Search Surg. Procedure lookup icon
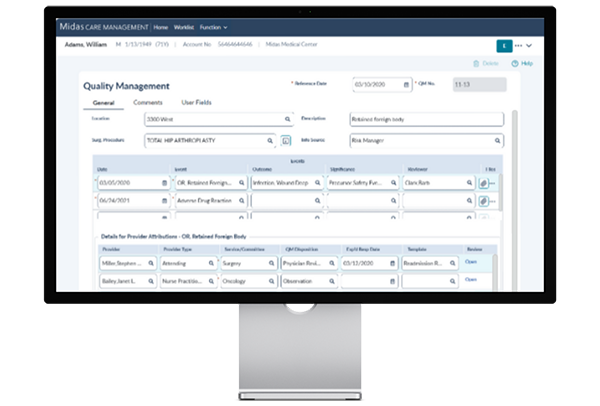 [x=270, y=141]
